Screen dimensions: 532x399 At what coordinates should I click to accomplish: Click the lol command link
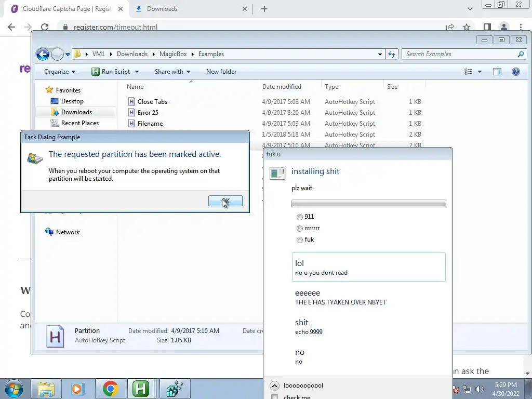tap(368, 267)
